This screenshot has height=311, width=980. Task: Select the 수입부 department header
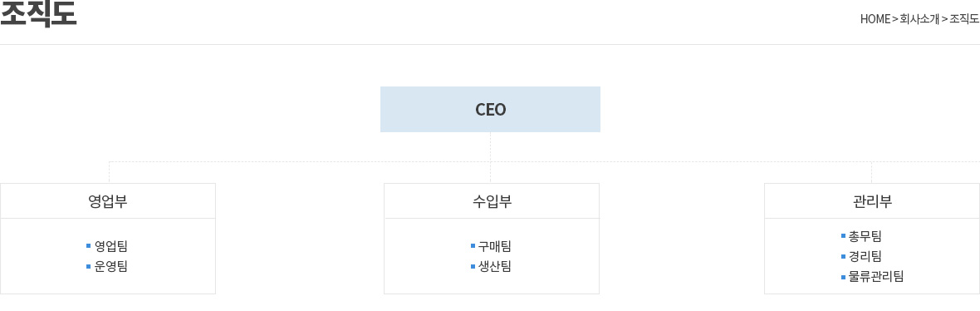pos(492,201)
